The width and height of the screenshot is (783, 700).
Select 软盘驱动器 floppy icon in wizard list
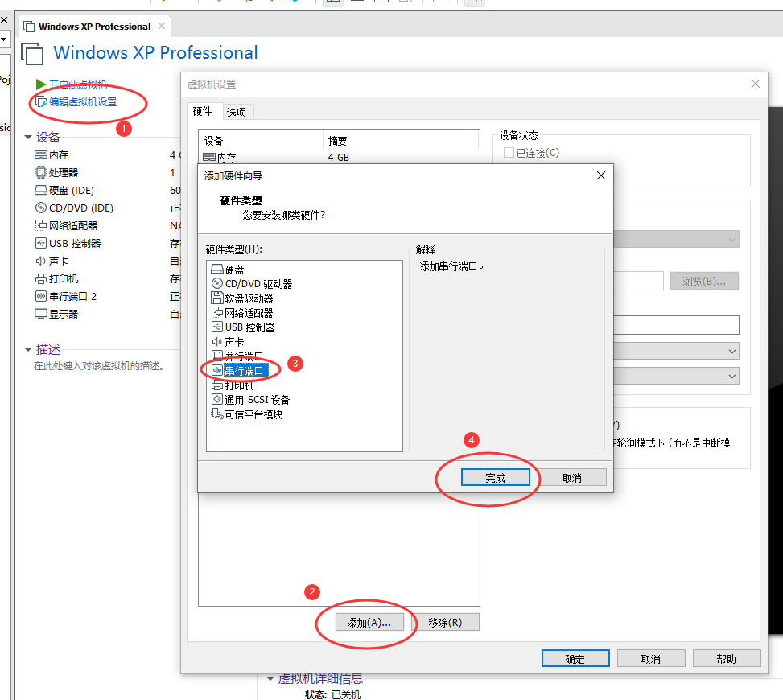tap(216, 298)
